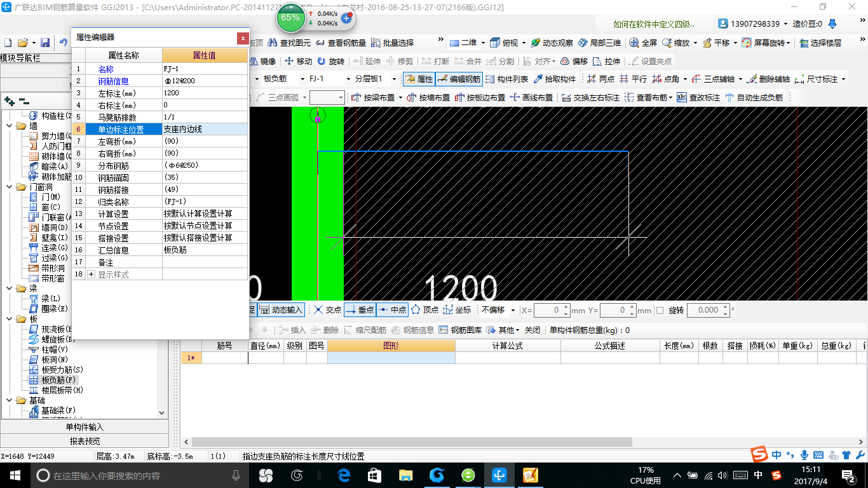Open Edge browser from taskbar
Screen dimensions: 868x488
344,475
